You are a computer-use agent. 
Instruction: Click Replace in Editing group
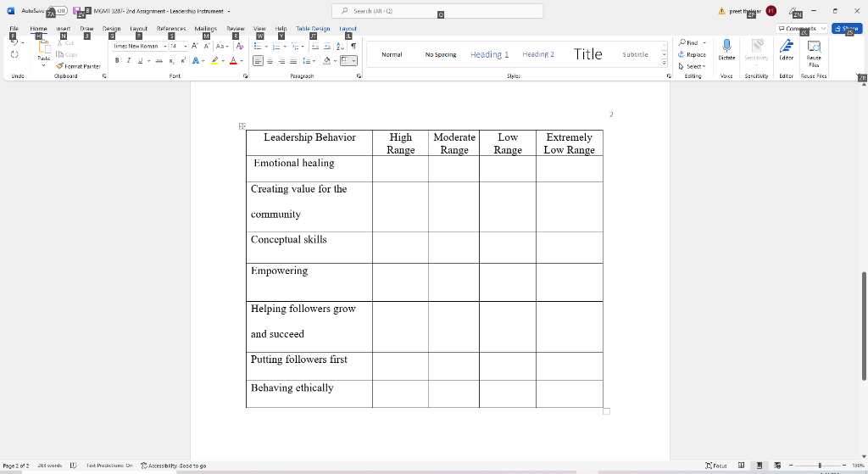click(692, 54)
